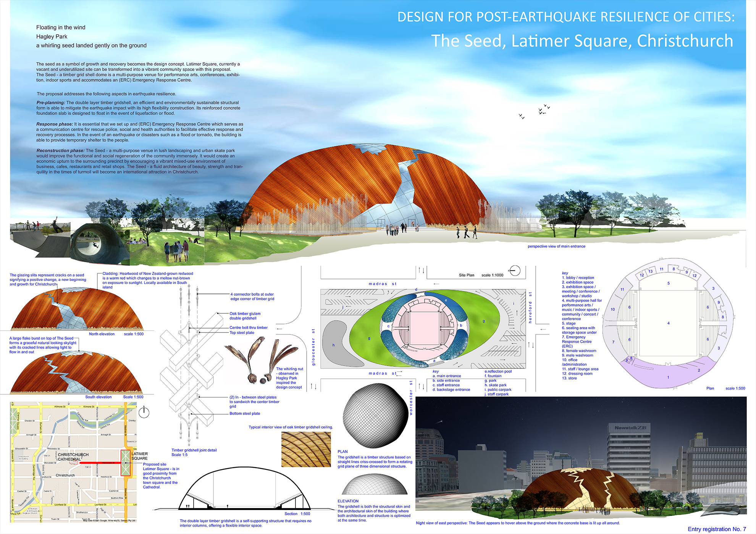Click caption 'perspective view of main entrance'

pyautogui.click(x=556, y=246)
